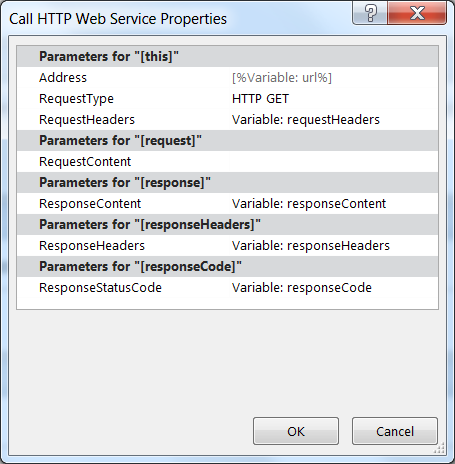Click the help question mark icon
The height and width of the screenshot is (464, 455).
[x=370, y=13]
